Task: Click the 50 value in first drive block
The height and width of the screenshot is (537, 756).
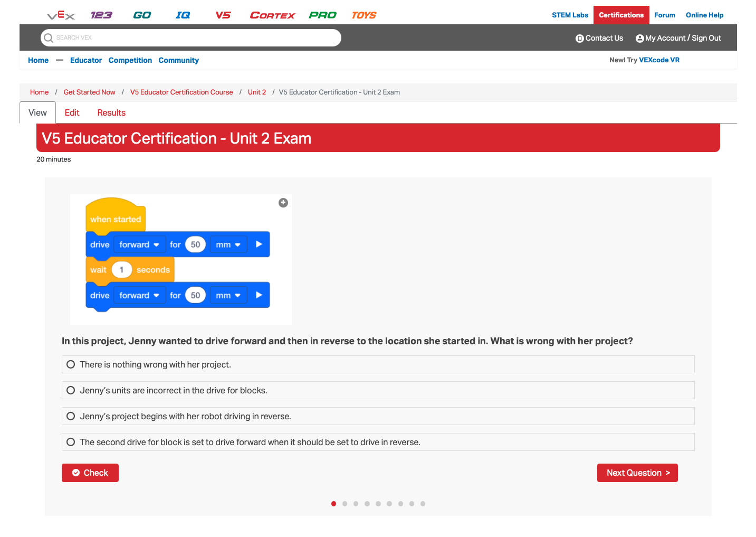Action: pyautogui.click(x=195, y=244)
